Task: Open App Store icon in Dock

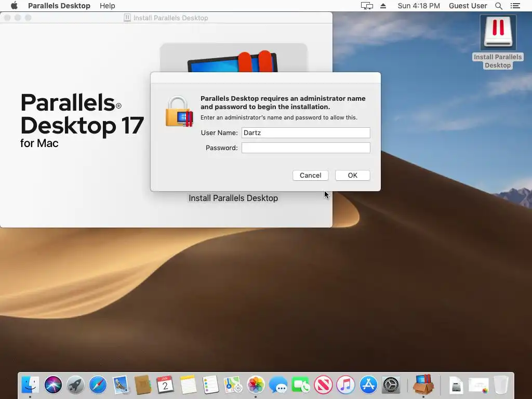Action: point(368,385)
